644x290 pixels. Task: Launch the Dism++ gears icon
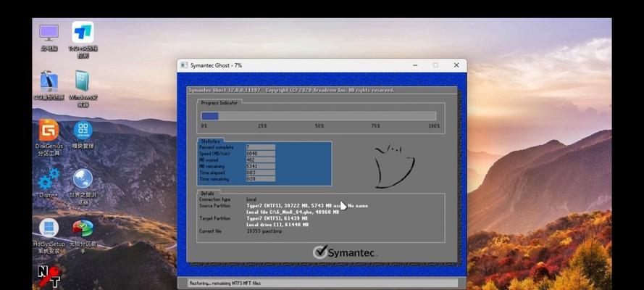(x=49, y=180)
